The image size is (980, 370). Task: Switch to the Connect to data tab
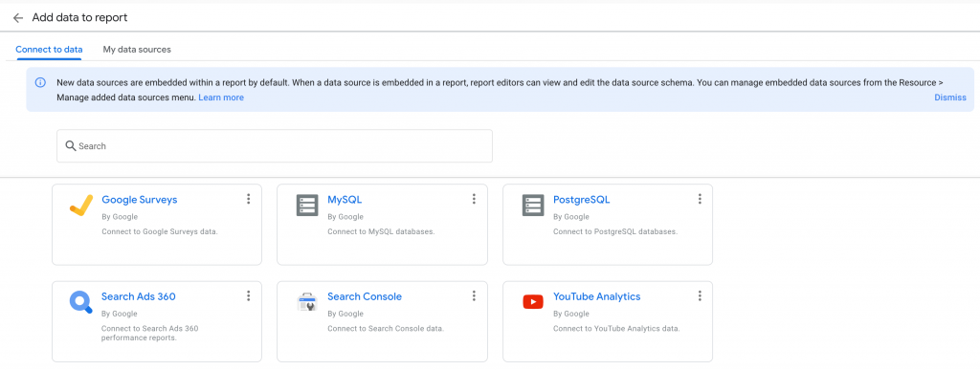pos(50,50)
